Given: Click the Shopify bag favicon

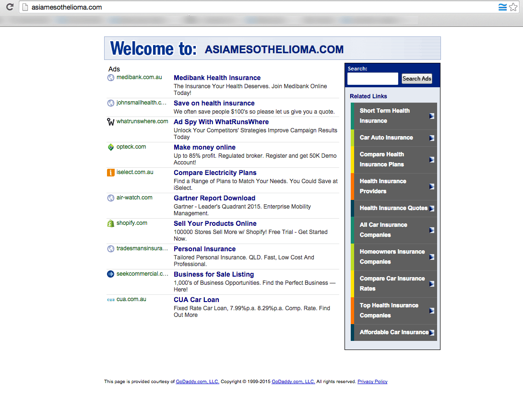Looking at the screenshot, I should click(110, 223).
